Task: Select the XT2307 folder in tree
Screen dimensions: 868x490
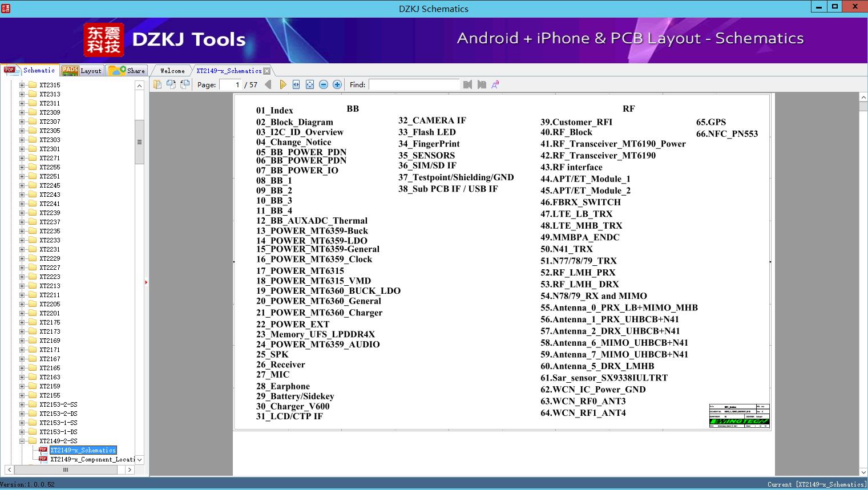Action: 50,122
